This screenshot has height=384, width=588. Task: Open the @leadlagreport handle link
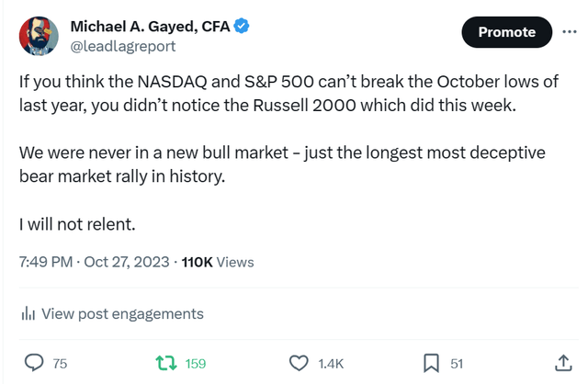point(122,46)
